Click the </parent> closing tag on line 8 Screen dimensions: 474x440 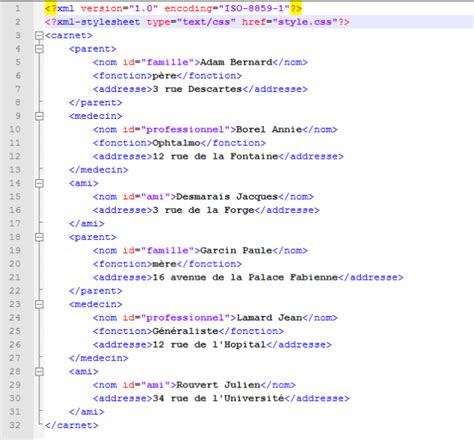[96, 103]
